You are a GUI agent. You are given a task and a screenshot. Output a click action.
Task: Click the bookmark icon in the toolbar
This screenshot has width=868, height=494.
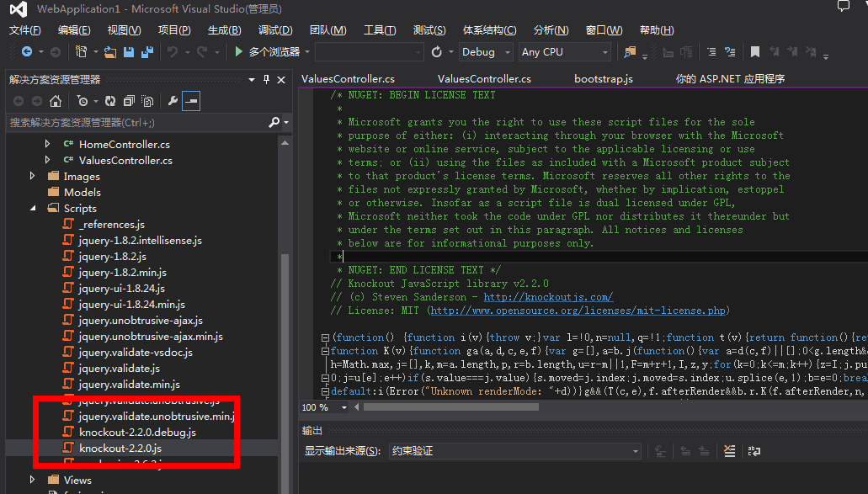pos(755,52)
